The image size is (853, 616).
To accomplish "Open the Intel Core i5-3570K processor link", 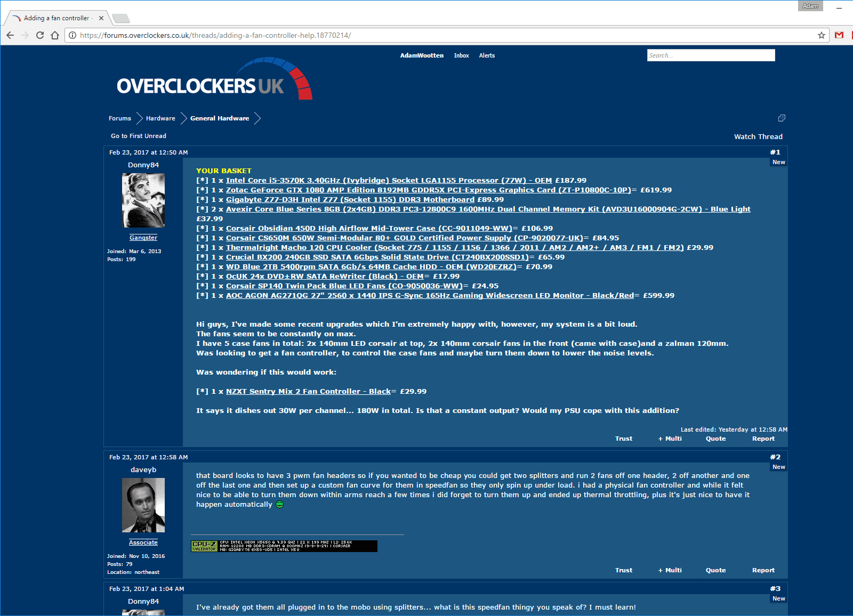I will click(x=389, y=181).
